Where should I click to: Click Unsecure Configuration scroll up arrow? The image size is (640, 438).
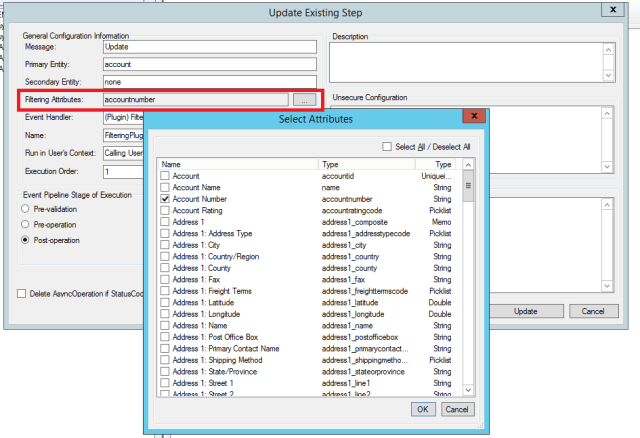[607, 113]
